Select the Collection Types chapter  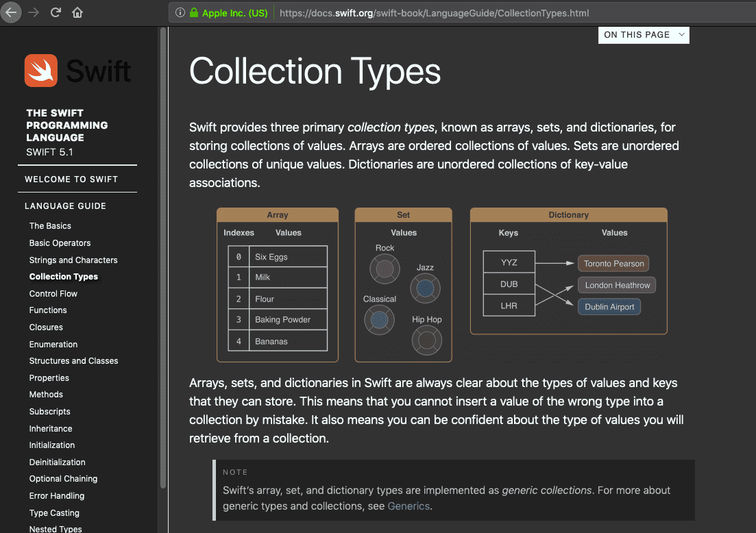pyautogui.click(x=64, y=277)
